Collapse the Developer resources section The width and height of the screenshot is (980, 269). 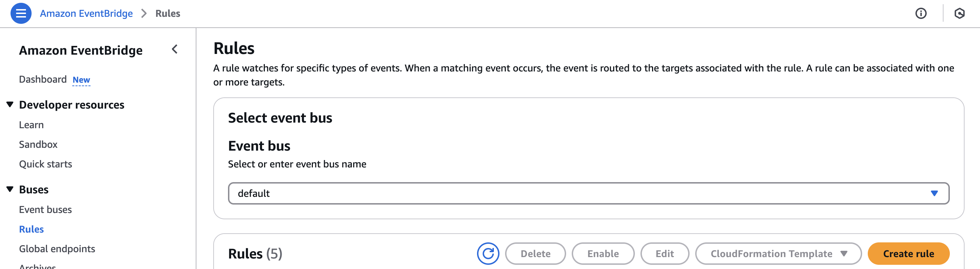click(x=10, y=104)
